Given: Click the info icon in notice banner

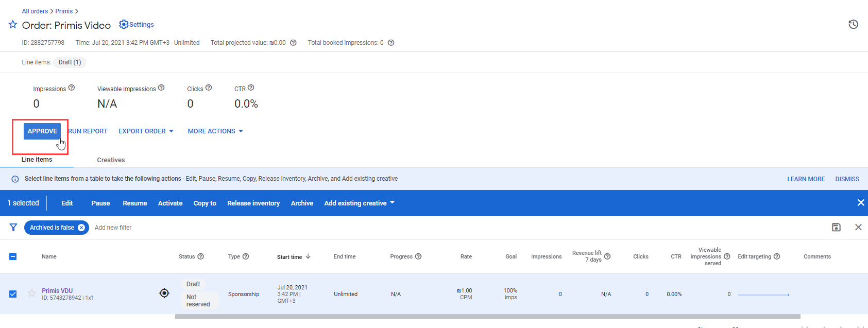Looking at the screenshot, I should 15,179.
